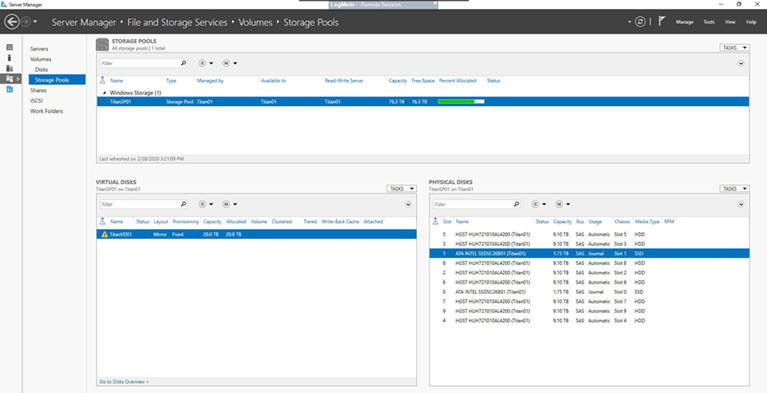Open the Storage Pools TASKS dropdown
Screen dimensions: 767x393
tap(734, 47)
